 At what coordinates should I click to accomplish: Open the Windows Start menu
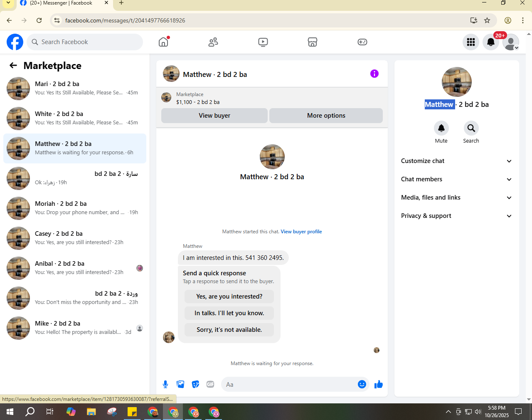click(10, 412)
